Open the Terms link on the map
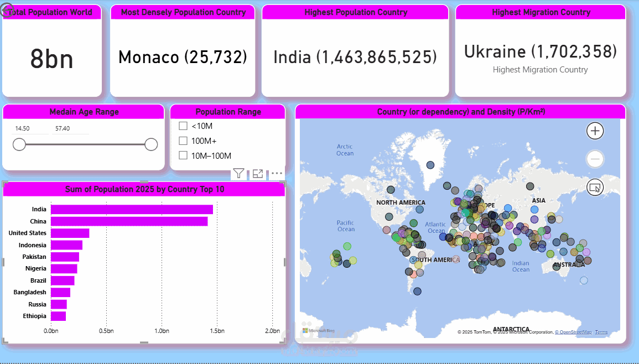Screen dimensions: 639x364 [601, 332]
